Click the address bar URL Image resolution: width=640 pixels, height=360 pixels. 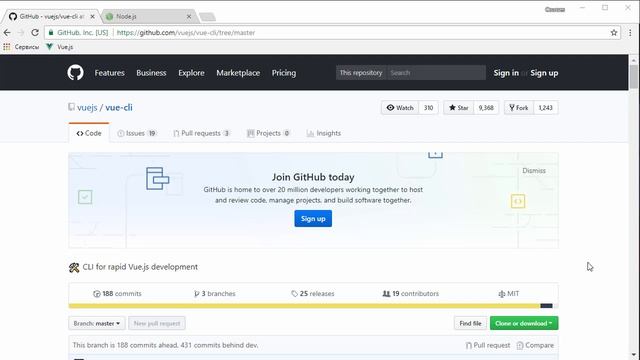(x=186, y=33)
